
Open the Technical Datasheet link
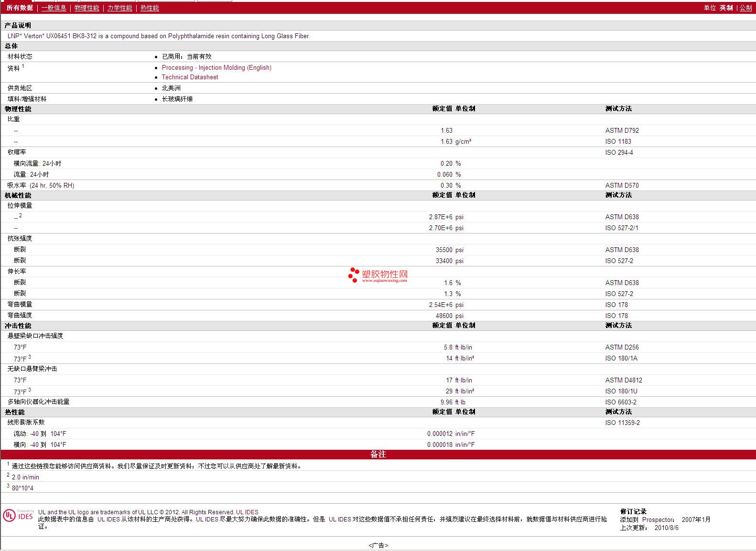[190, 77]
